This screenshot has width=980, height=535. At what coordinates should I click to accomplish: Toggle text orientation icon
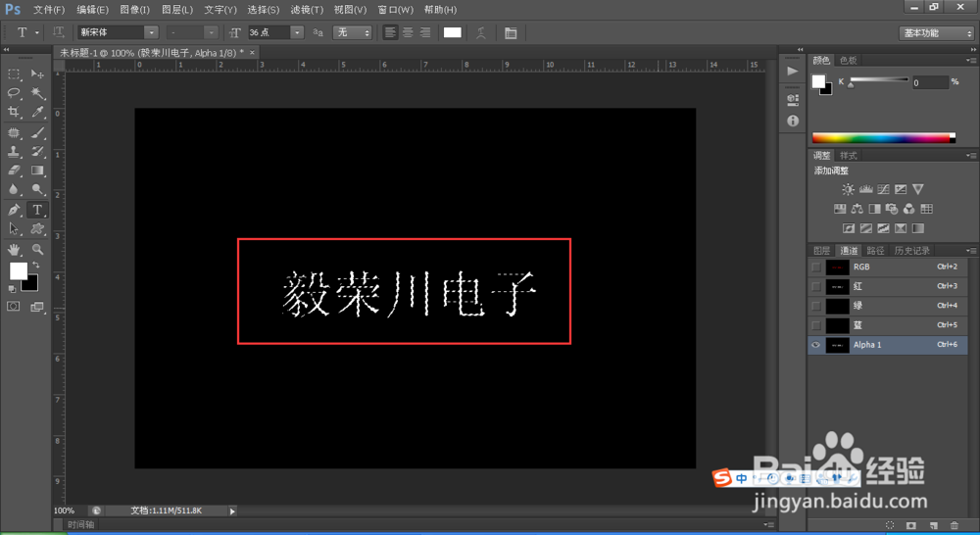[58, 32]
